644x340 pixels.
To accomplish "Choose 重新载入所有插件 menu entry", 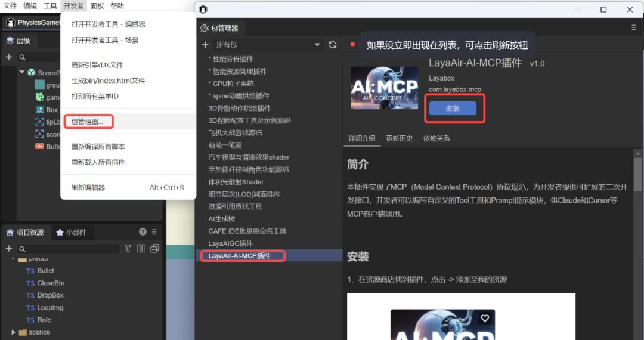I will pyautogui.click(x=128, y=162).
